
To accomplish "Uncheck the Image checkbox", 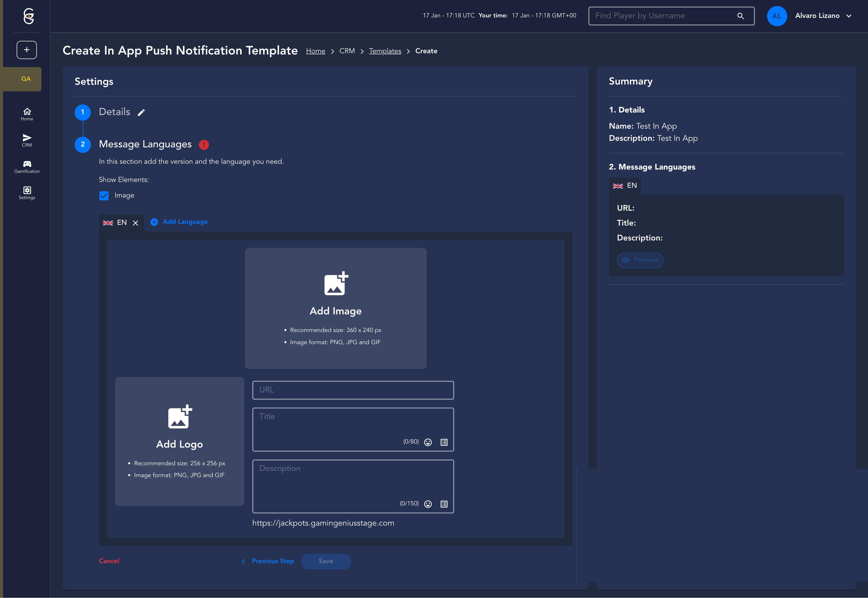I will coord(104,196).
